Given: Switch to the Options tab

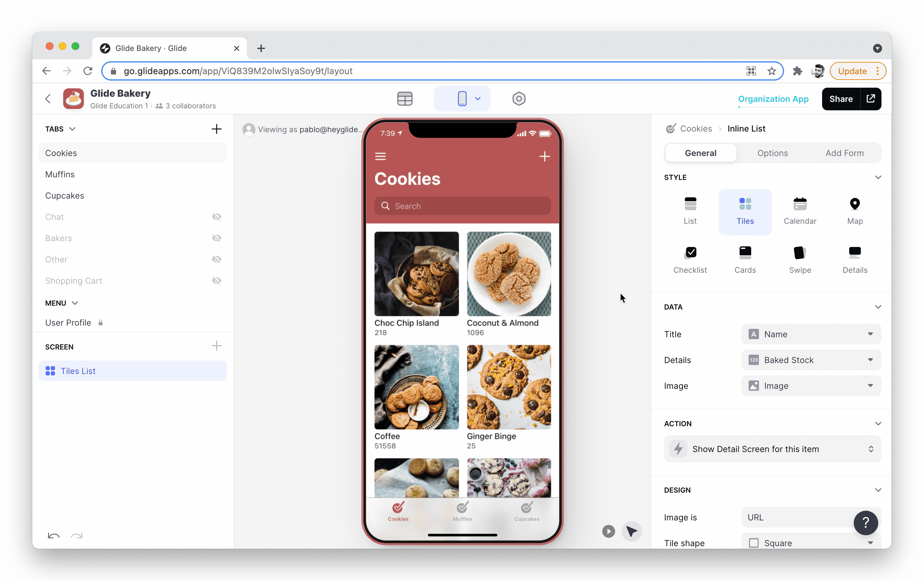Looking at the screenshot, I should [x=772, y=153].
